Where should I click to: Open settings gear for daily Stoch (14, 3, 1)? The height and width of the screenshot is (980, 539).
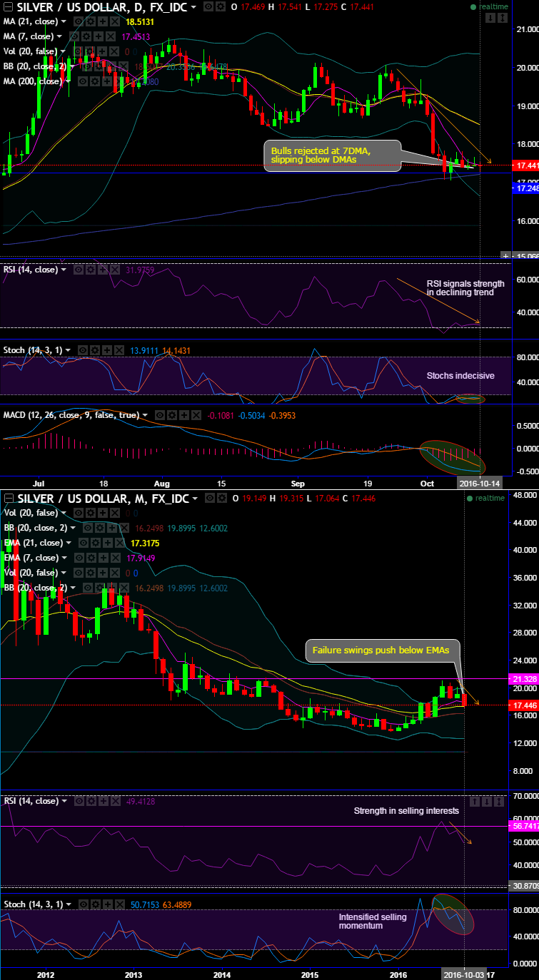coord(95,350)
